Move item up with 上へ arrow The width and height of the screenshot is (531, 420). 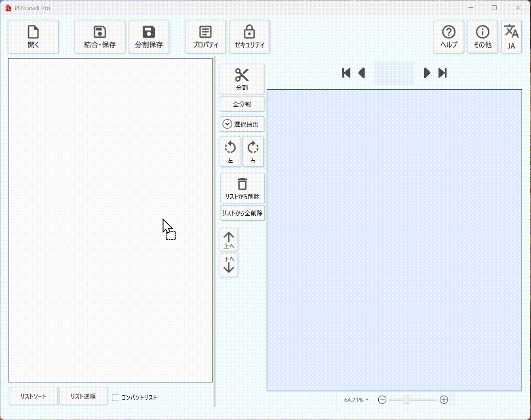tap(229, 240)
